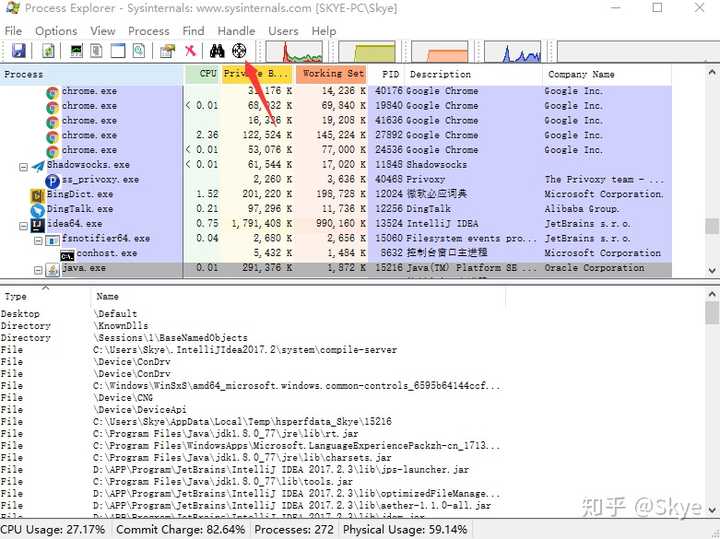Select the lib\tools.jar handle row

[253, 481]
